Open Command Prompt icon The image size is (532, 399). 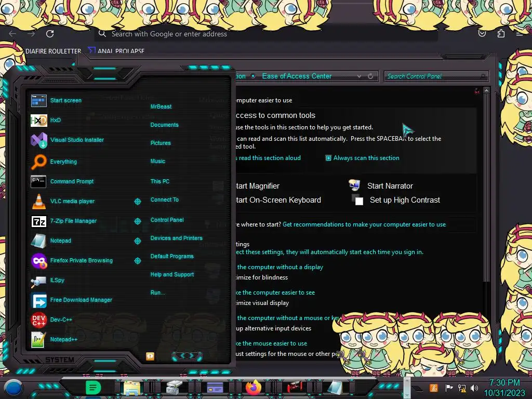tap(38, 181)
